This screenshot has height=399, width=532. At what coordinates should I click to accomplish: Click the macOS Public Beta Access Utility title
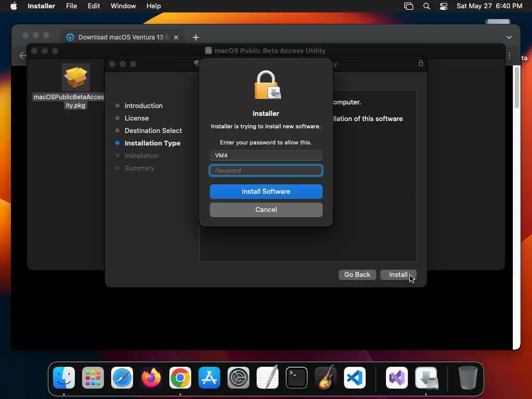(270, 50)
